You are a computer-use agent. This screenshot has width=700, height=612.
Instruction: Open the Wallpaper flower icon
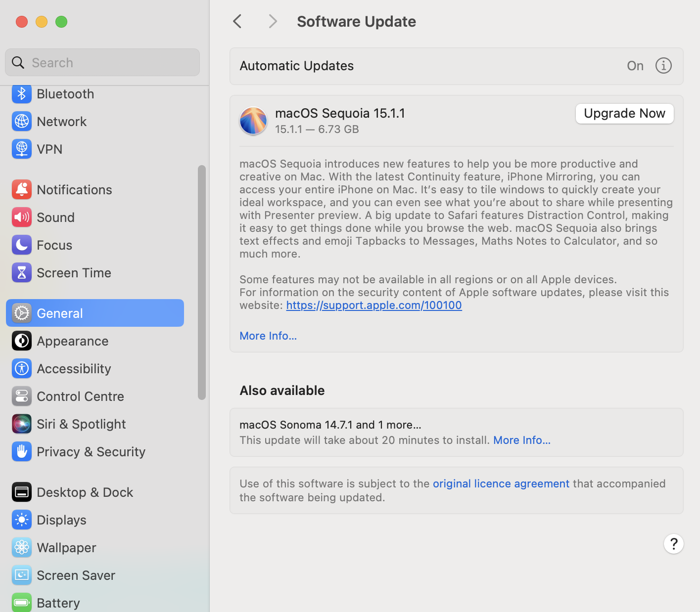click(x=22, y=548)
